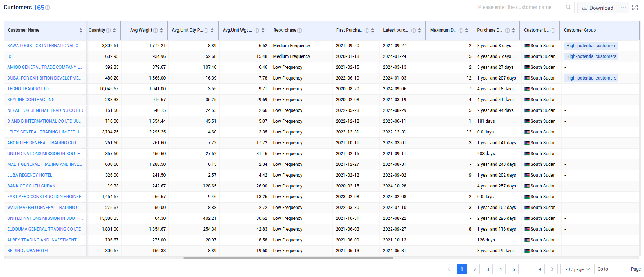Expand table to fullscreen view
Screen dimensions: 644x277
(635, 8)
